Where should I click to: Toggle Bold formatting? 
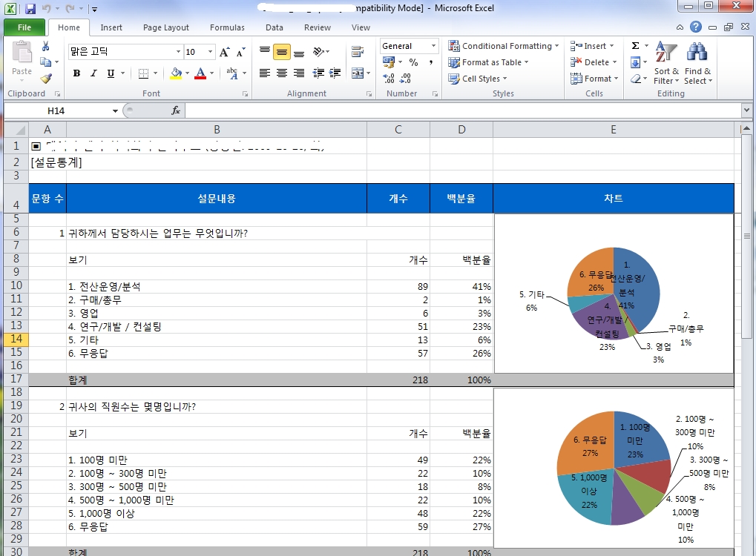click(76, 73)
